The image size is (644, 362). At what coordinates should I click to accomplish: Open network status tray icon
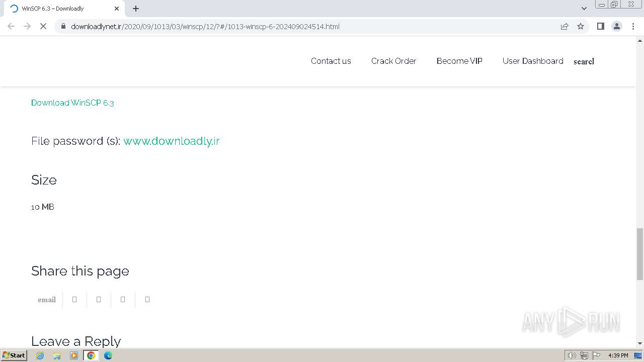tap(584, 355)
